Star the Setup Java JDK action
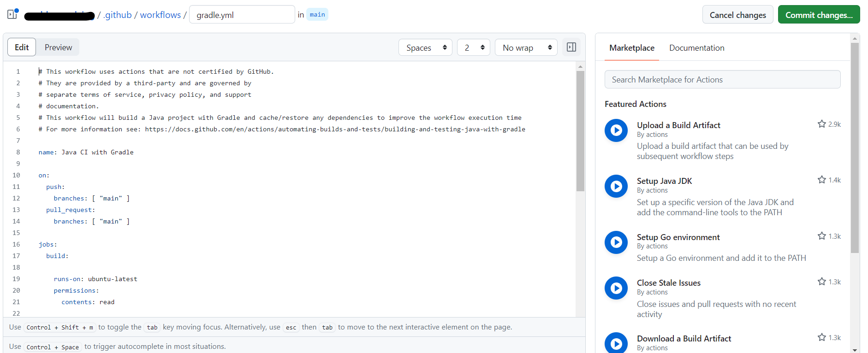This screenshot has width=868, height=353. (x=822, y=180)
